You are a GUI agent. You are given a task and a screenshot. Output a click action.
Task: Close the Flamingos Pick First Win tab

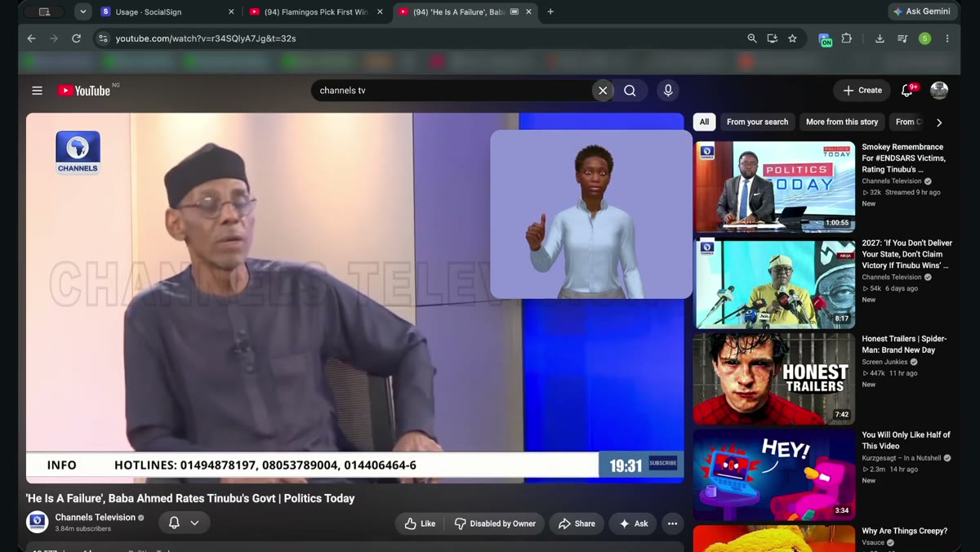point(380,11)
